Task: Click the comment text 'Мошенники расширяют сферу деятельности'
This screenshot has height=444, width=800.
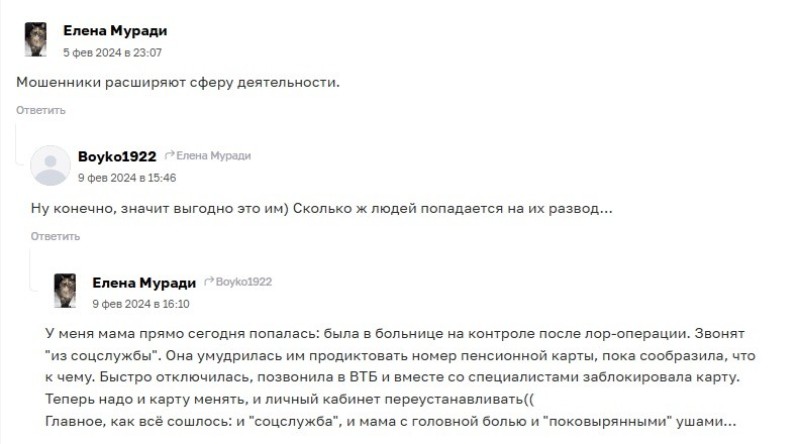Action: (179, 82)
